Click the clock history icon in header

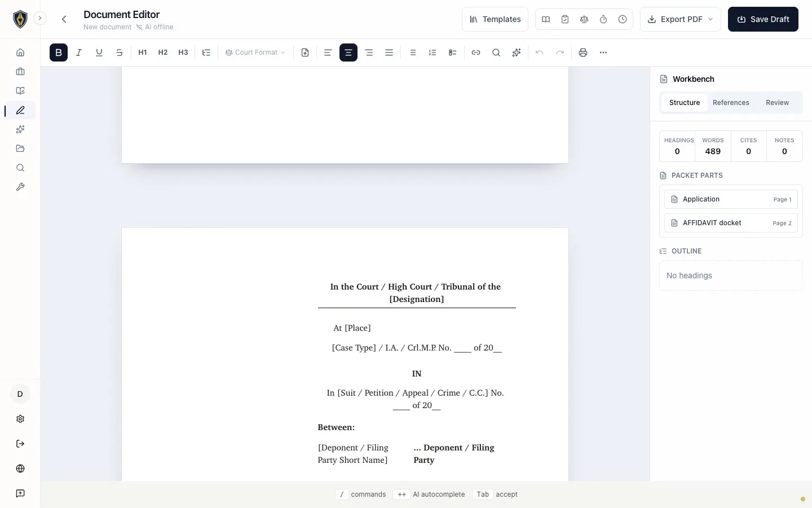coord(623,19)
